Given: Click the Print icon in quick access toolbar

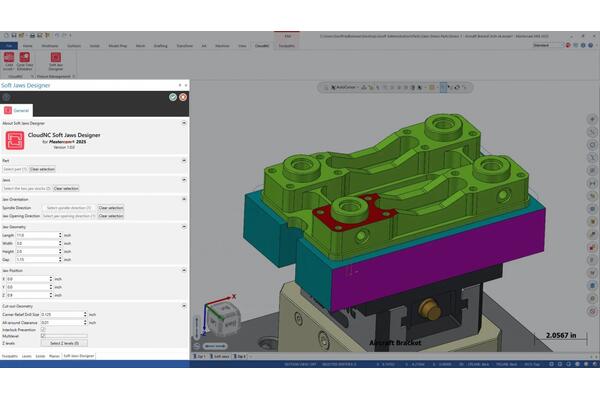Looking at the screenshot, I should (x=32, y=36).
